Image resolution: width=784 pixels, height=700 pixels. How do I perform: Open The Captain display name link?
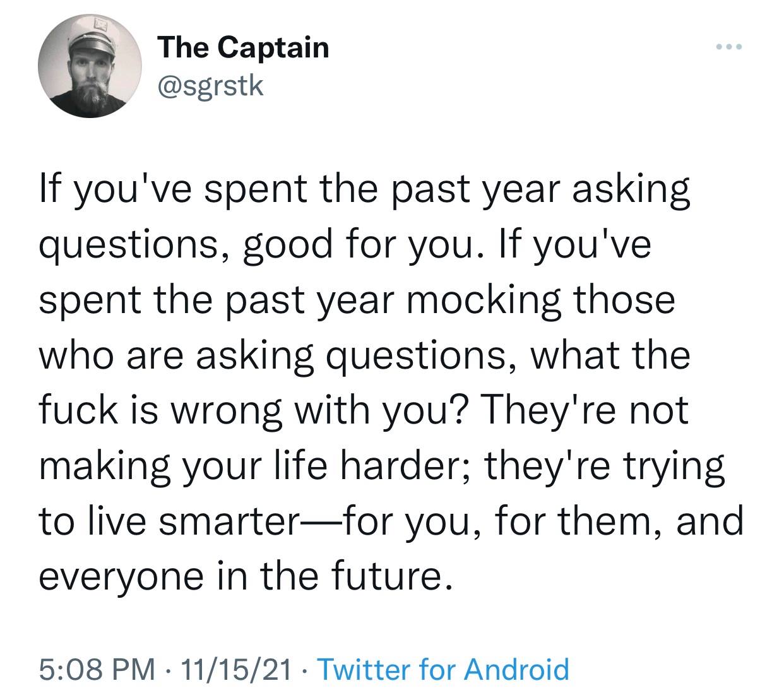[x=244, y=47]
